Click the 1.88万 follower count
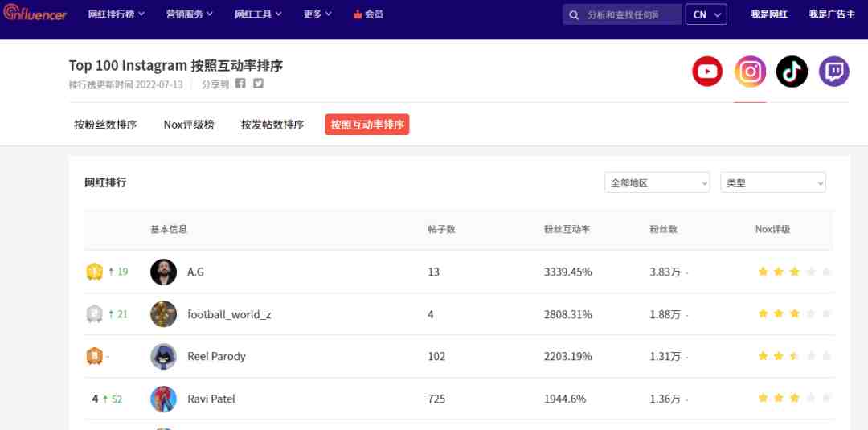 665,314
